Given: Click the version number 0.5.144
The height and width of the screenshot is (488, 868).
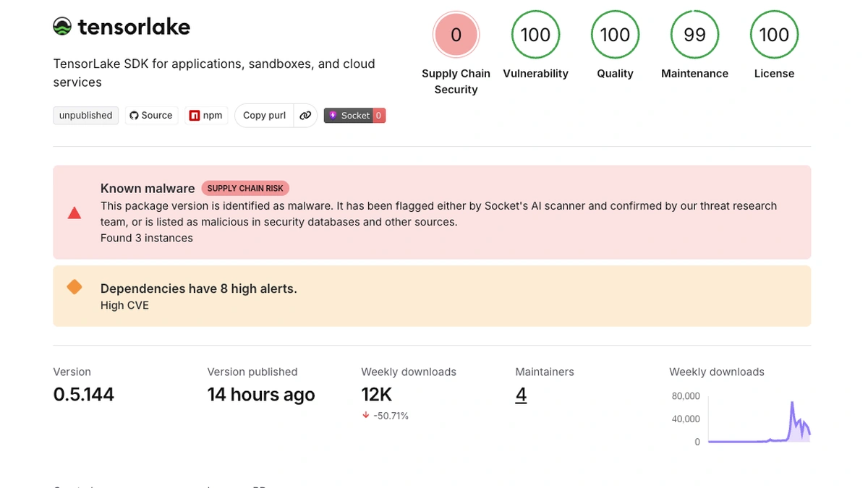Looking at the screenshot, I should [x=84, y=395].
